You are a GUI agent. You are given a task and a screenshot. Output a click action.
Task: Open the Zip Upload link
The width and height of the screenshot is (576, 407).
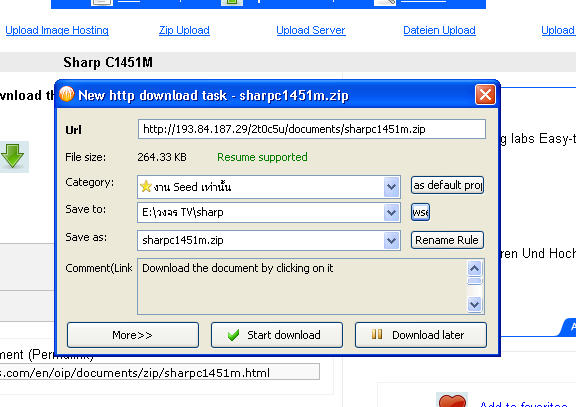184,30
